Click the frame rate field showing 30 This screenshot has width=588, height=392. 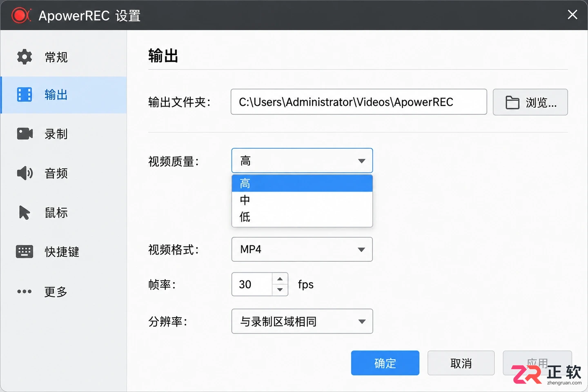tap(252, 284)
